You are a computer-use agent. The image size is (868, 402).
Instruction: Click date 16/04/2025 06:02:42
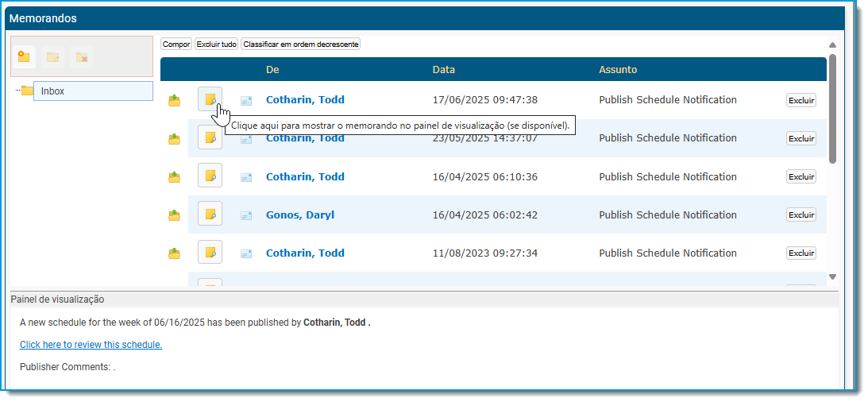[x=485, y=215]
